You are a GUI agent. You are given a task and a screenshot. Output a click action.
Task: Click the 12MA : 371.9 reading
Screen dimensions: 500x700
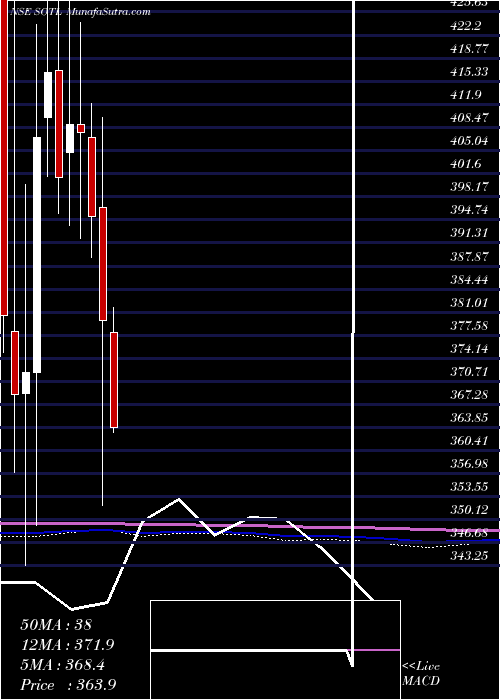pyautogui.click(x=68, y=645)
